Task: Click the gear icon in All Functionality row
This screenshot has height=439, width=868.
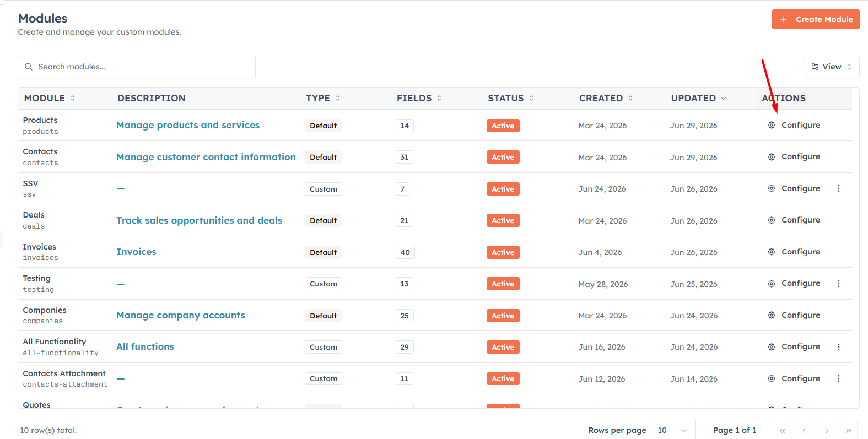Action: tap(772, 346)
